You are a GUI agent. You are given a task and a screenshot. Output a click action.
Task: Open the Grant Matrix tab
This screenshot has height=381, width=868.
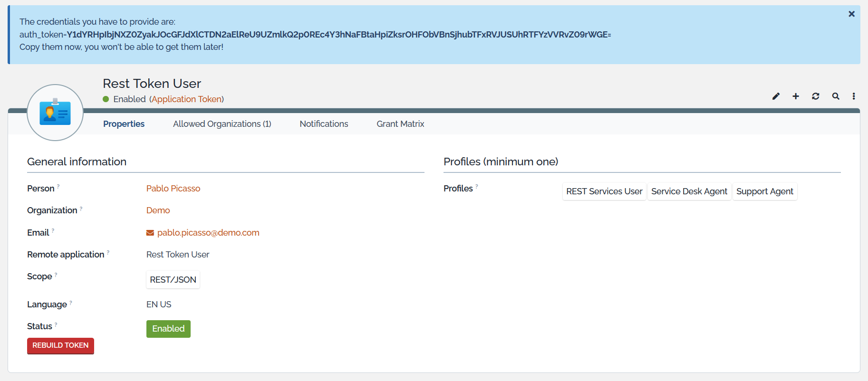click(400, 124)
